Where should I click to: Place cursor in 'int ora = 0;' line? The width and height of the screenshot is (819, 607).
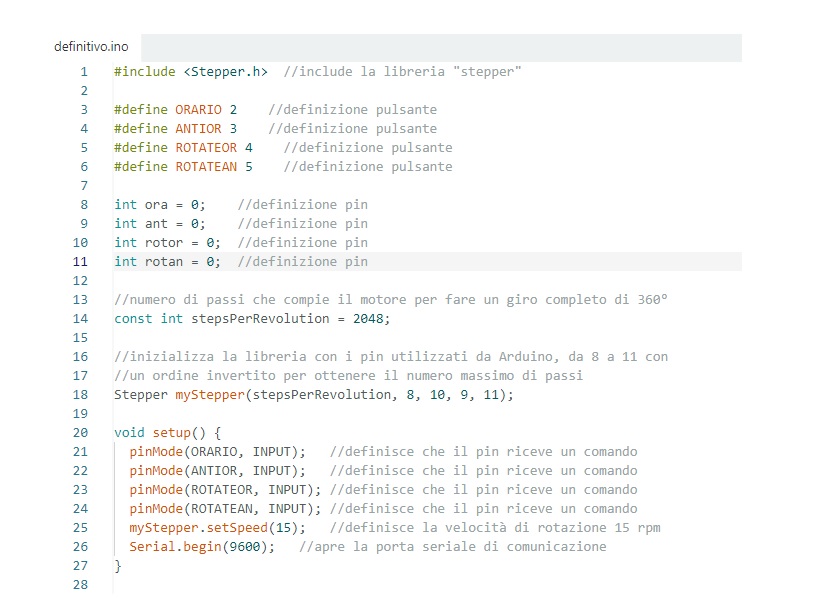160,205
